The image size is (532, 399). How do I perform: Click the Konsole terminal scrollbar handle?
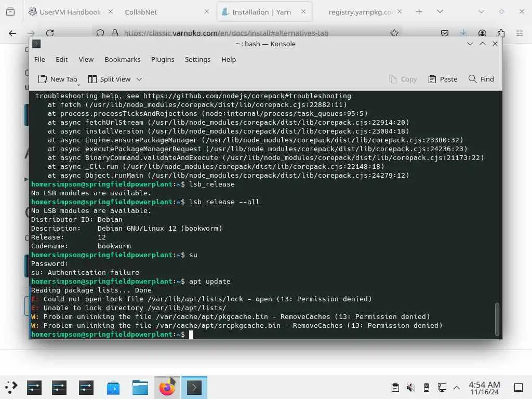coord(497,319)
